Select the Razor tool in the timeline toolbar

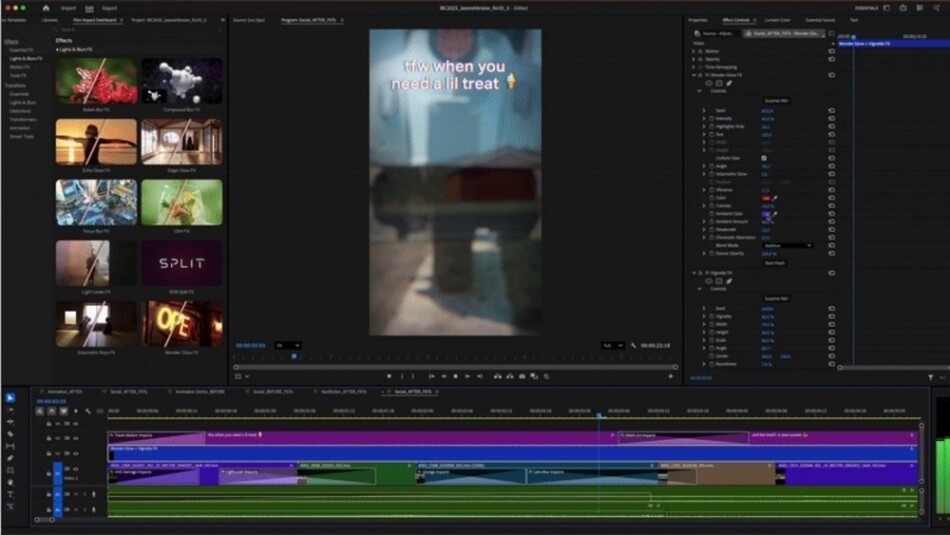(x=11, y=434)
